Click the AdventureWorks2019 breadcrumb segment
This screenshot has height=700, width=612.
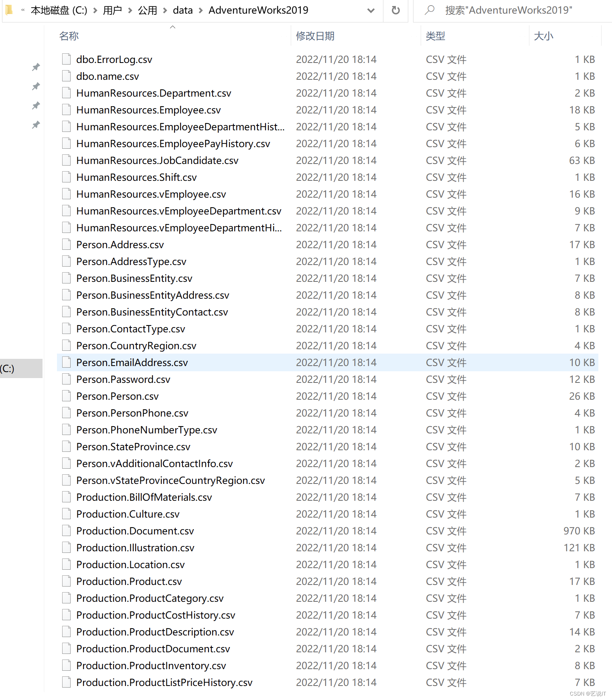point(258,10)
